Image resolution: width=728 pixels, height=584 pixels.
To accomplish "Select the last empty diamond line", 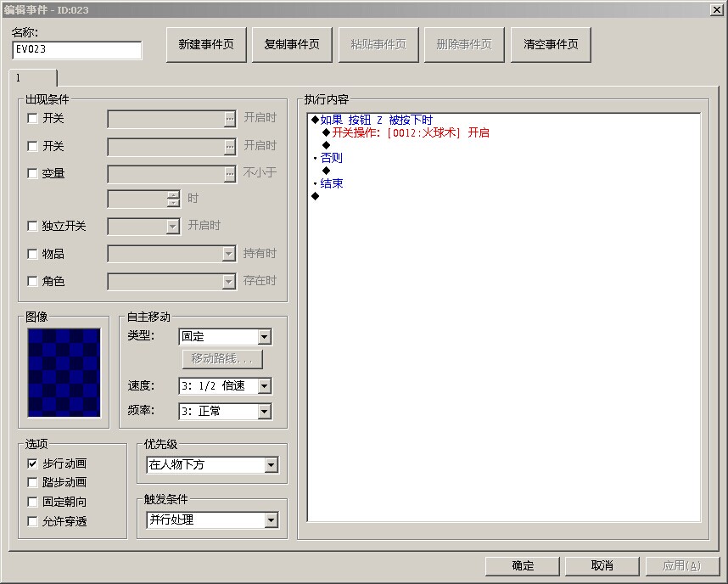I will 316,196.
